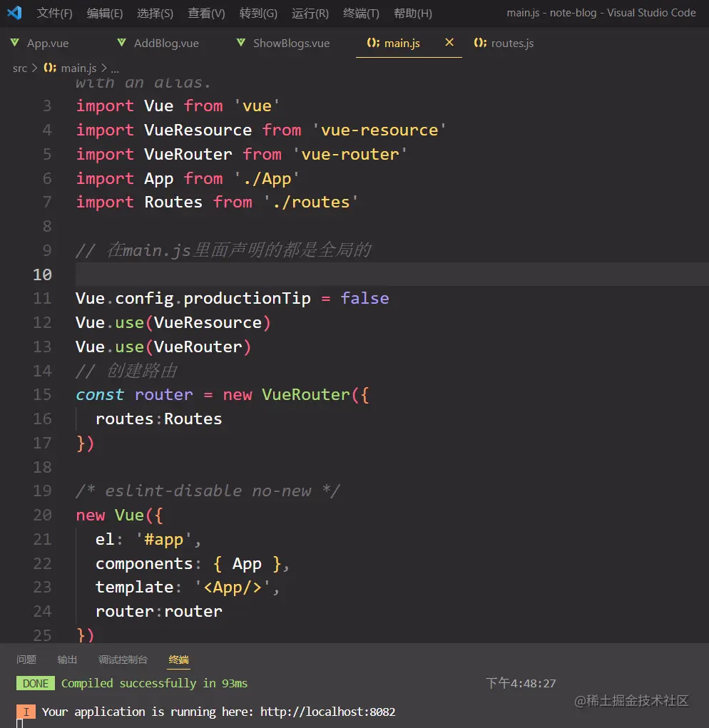The height and width of the screenshot is (728, 709).
Task: Switch to the ShowBlogs.vue editor tab
Action: (291, 43)
